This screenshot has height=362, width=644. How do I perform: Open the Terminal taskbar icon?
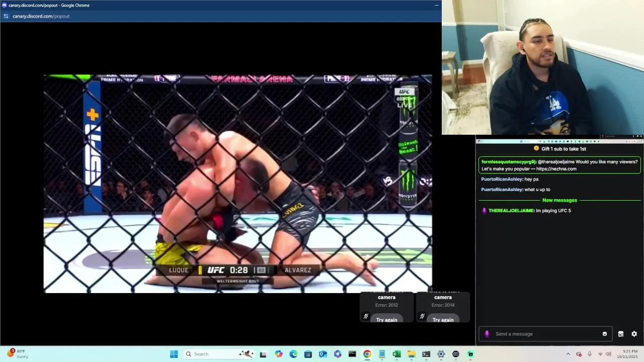tap(426, 354)
